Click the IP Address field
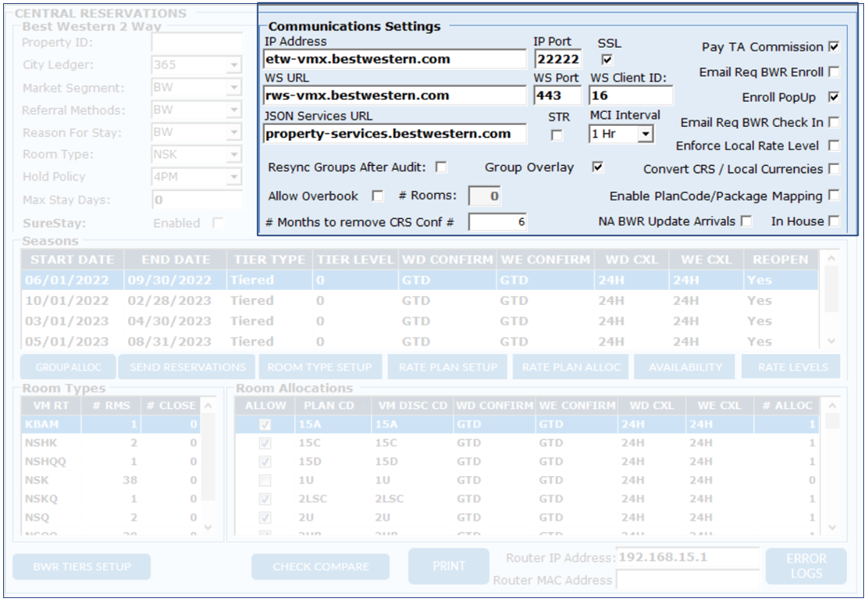 [395, 59]
